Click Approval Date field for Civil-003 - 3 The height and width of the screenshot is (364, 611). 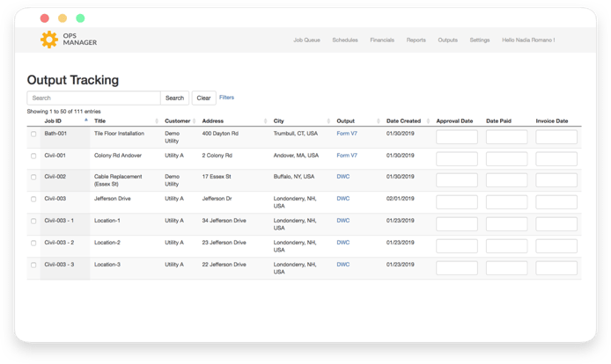pyautogui.click(x=457, y=268)
